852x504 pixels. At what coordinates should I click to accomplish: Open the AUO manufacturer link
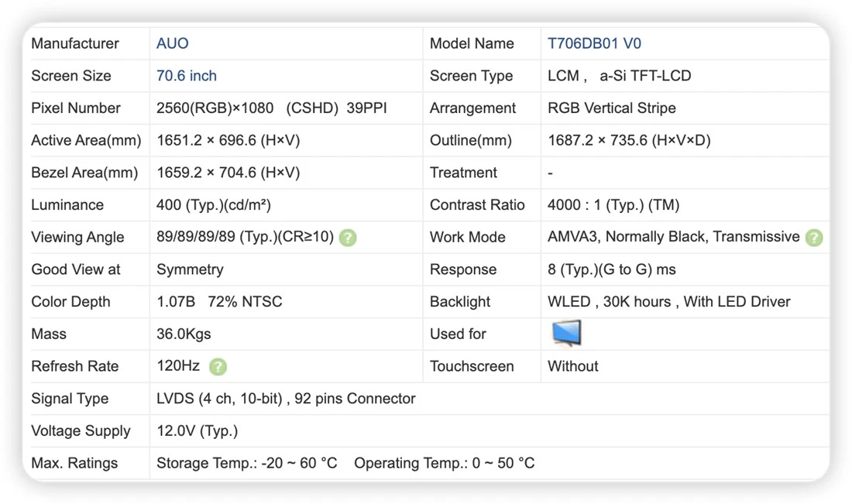click(x=172, y=43)
